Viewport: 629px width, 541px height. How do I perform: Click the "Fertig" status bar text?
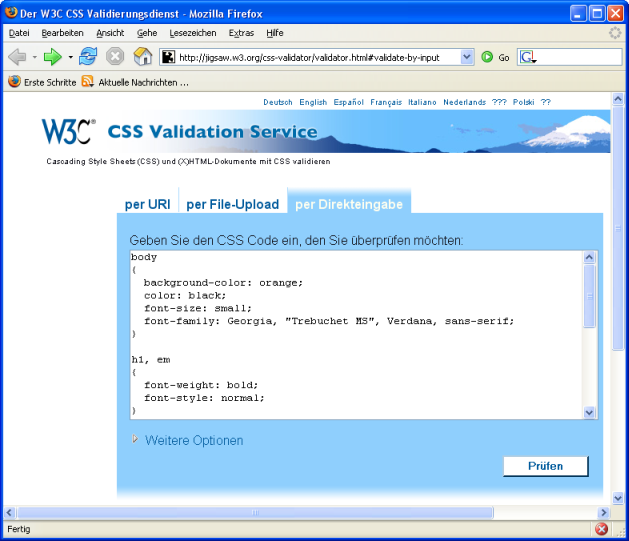point(19,529)
